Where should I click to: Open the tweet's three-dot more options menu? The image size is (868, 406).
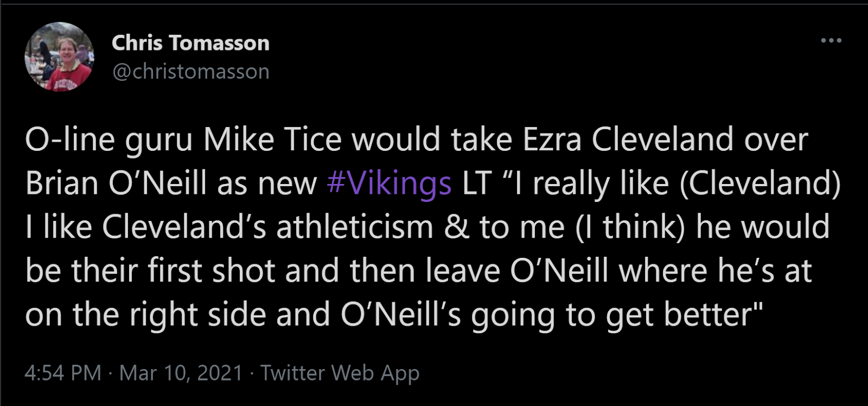831,41
